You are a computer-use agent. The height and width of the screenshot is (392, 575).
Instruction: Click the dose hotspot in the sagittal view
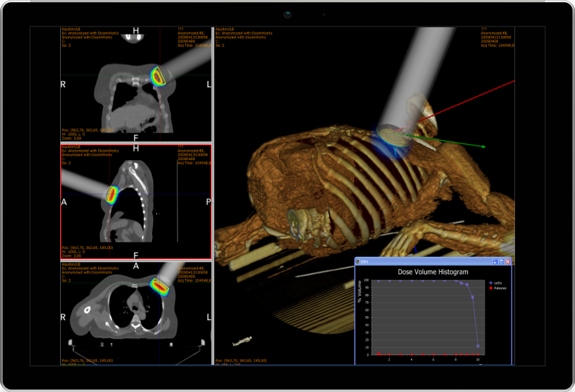[113, 195]
